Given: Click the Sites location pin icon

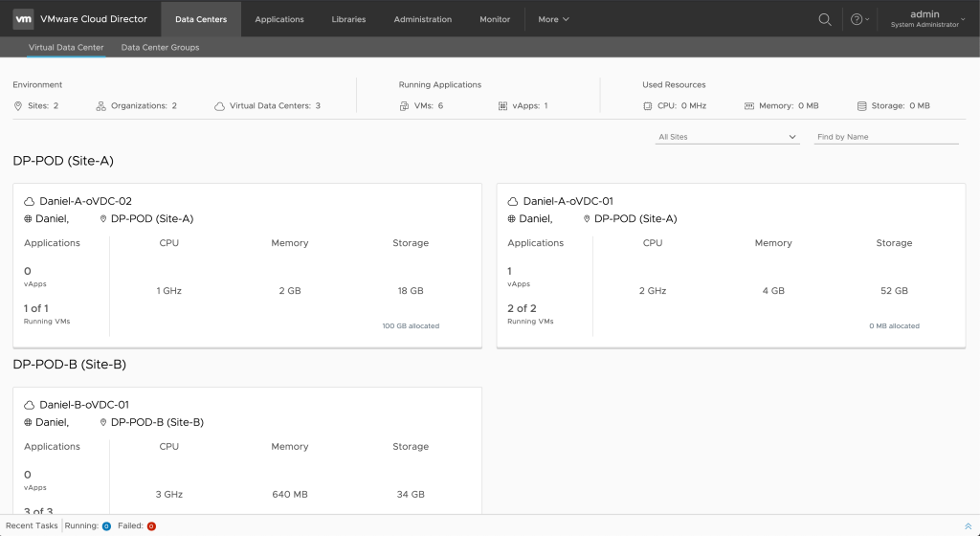Looking at the screenshot, I should 18,106.
